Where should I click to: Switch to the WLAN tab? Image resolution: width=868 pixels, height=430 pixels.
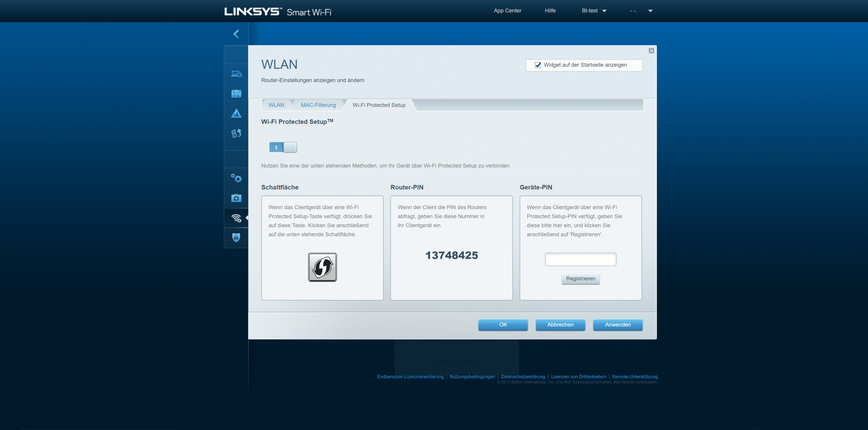[x=276, y=105]
